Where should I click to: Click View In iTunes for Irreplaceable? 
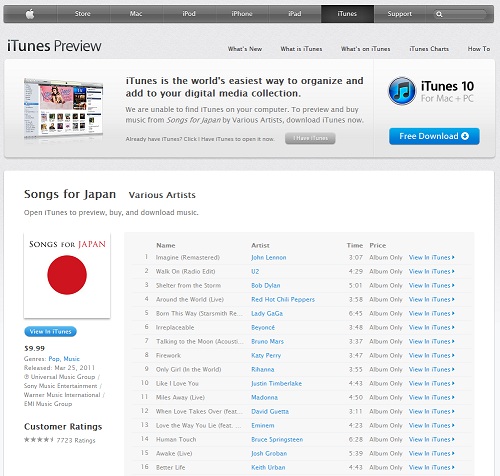(x=432, y=328)
